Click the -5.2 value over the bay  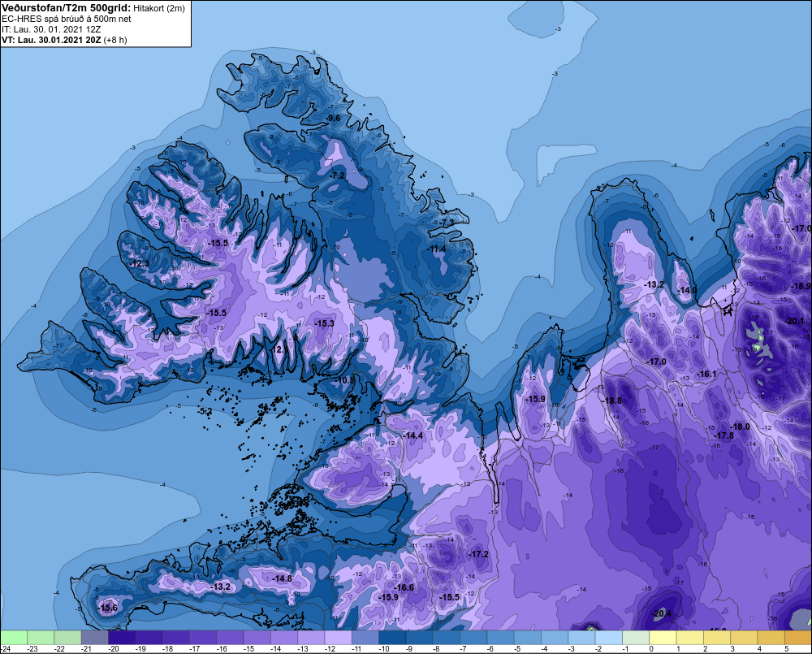[205, 411]
